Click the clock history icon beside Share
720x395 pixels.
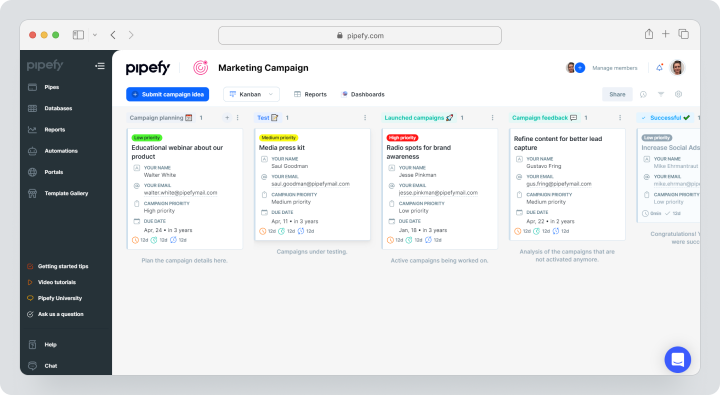coord(643,94)
